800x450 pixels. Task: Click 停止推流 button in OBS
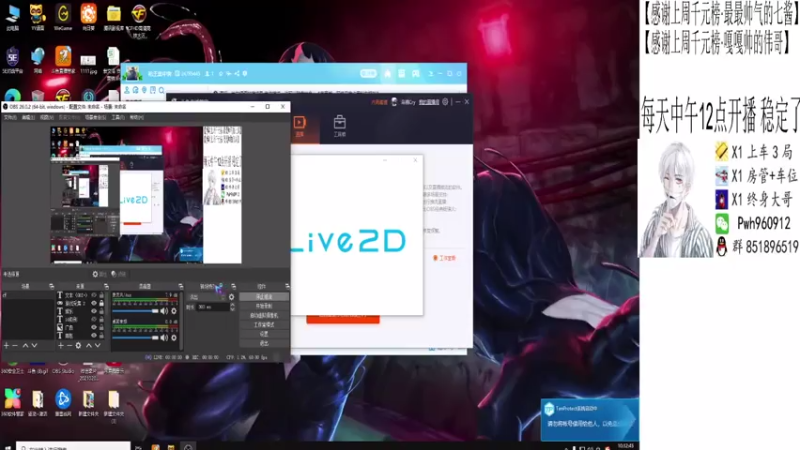click(x=264, y=296)
